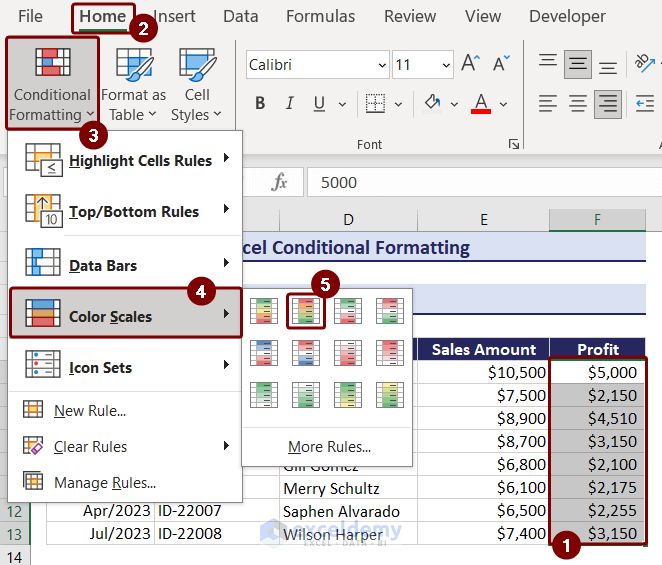Open the Conditional Formatting menu button

tap(52, 84)
